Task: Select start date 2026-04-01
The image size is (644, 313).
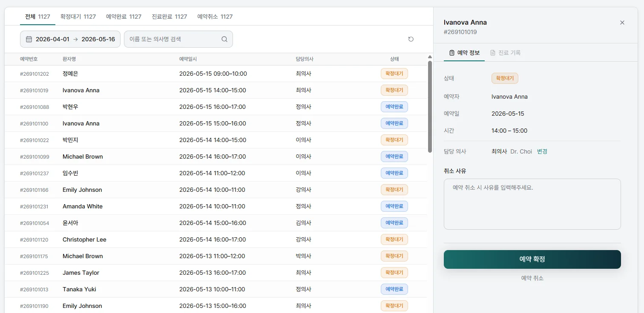Action: pyautogui.click(x=52, y=39)
